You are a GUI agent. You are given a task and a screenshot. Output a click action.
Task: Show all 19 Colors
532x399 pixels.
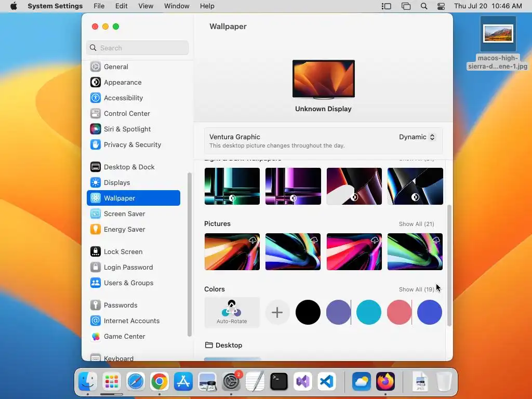point(416,289)
